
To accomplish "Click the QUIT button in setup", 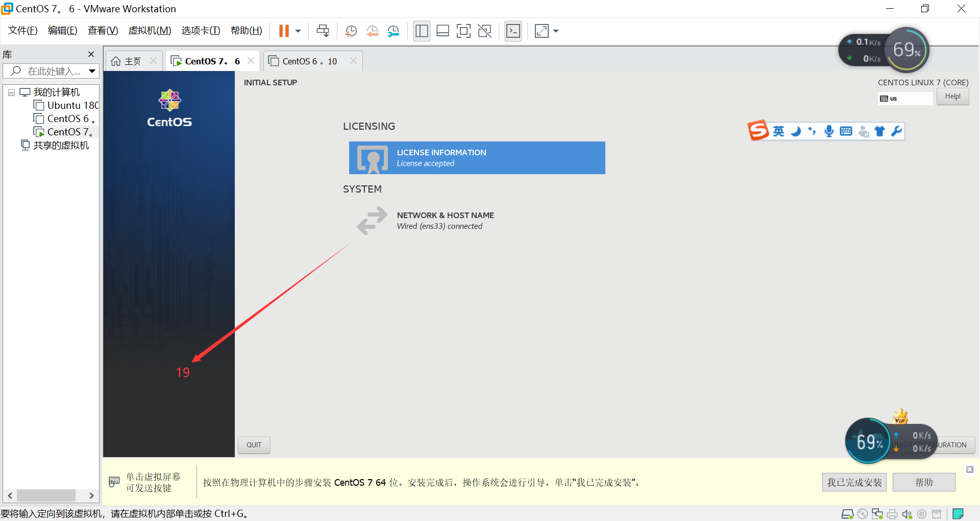I will click(x=254, y=445).
